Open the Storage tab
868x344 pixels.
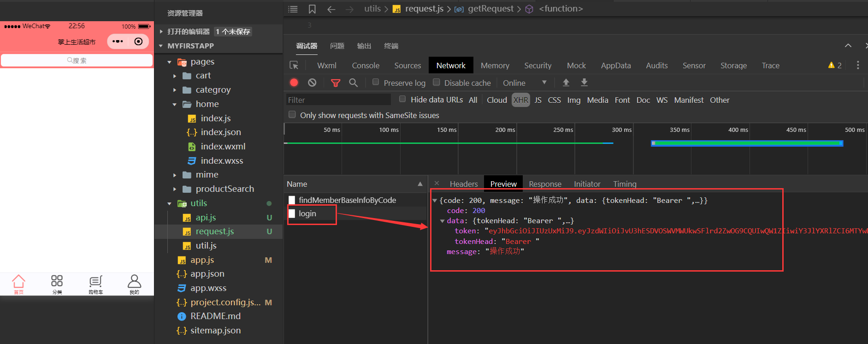pyautogui.click(x=733, y=65)
